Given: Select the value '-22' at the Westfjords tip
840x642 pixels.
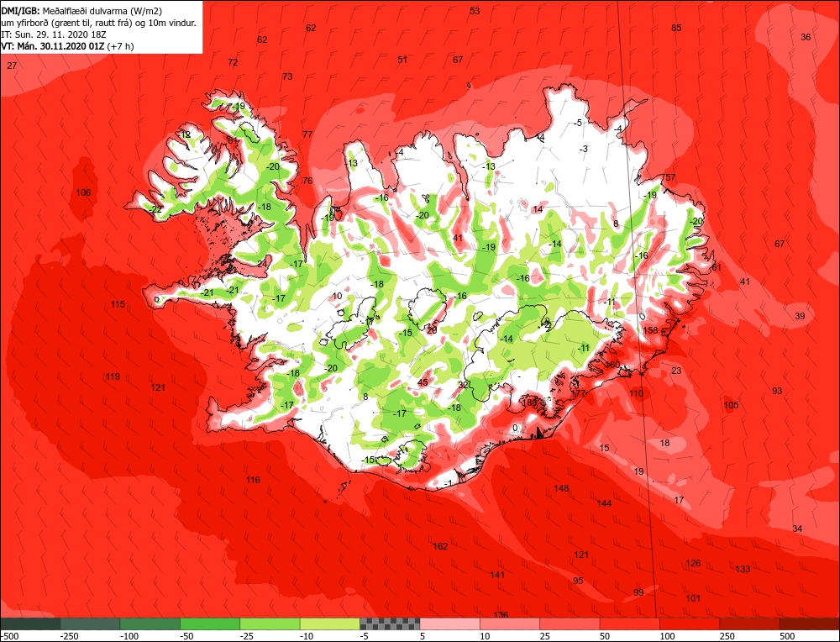Looking at the screenshot, I should click(x=155, y=209).
